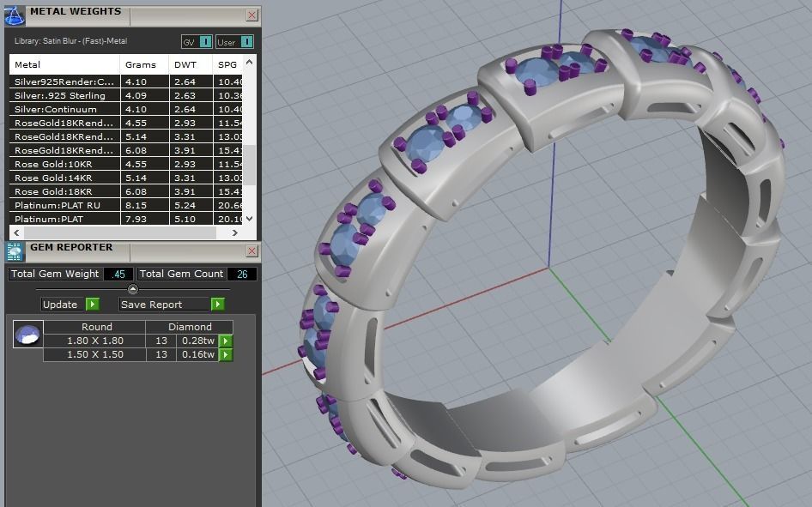
Task: Sort by the Metal column header
Action: pos(64,64)
